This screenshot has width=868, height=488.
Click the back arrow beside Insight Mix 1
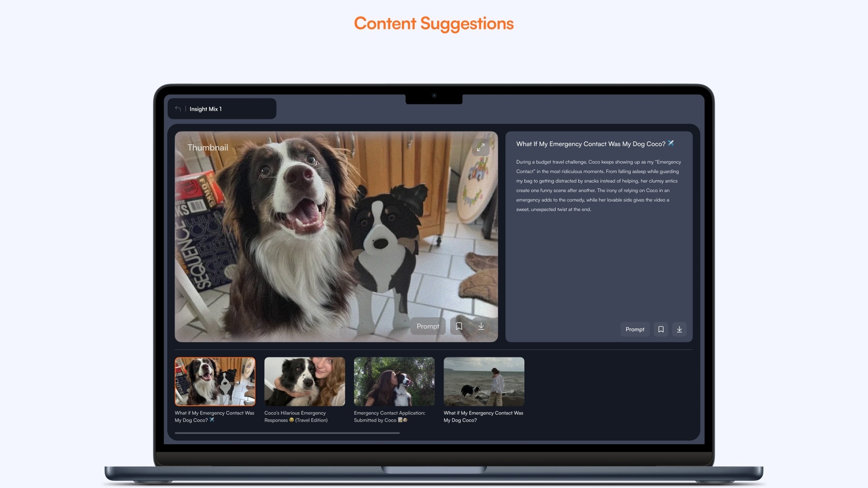point(178,109)
